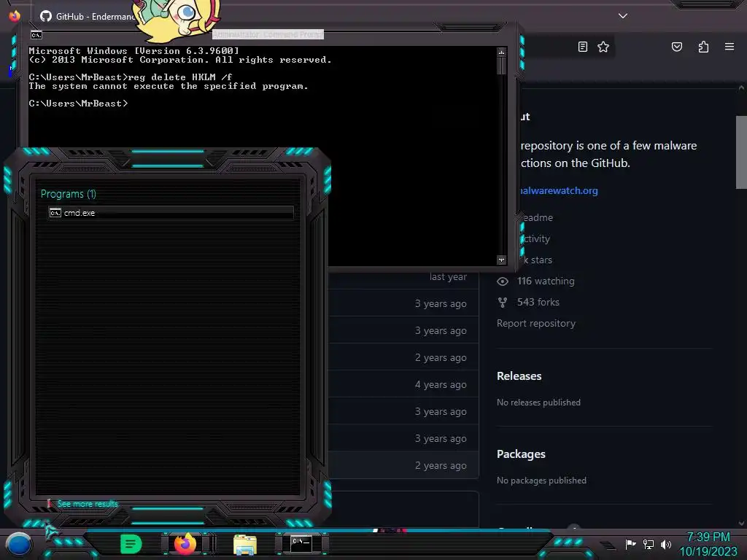Open Firefox reader view icon

[582, 47]
